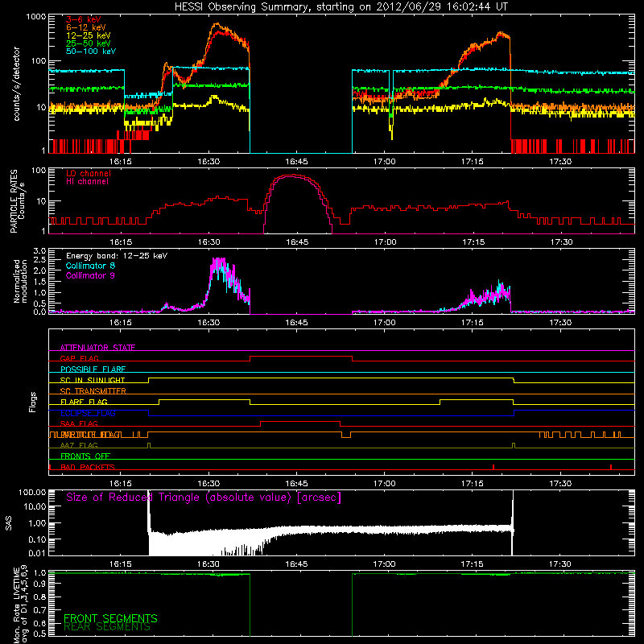Click the 'ATTENUATOR STATE' flag label
This screenshot has width=644, height=644.
pos(97,348)
